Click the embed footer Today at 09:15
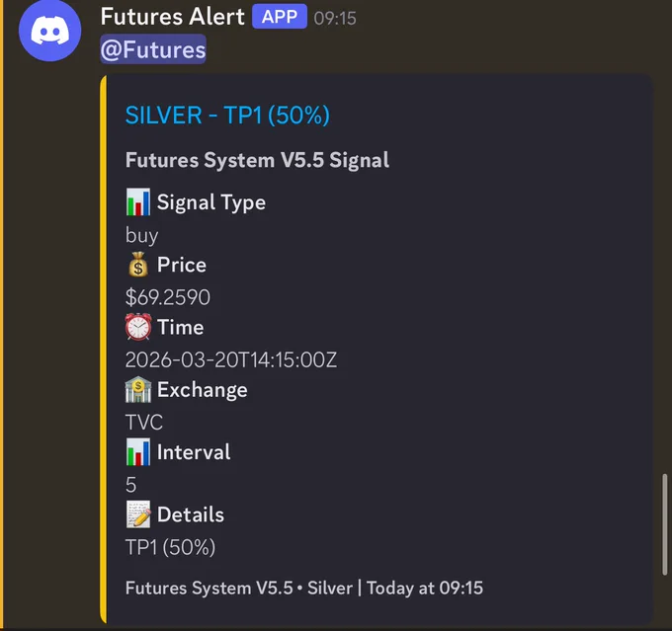This screenshot has height=631, width=672. click(425, 589)
